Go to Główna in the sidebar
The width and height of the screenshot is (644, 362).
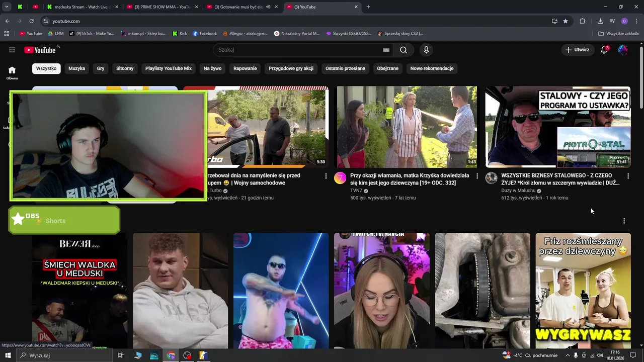click(12, 73)
